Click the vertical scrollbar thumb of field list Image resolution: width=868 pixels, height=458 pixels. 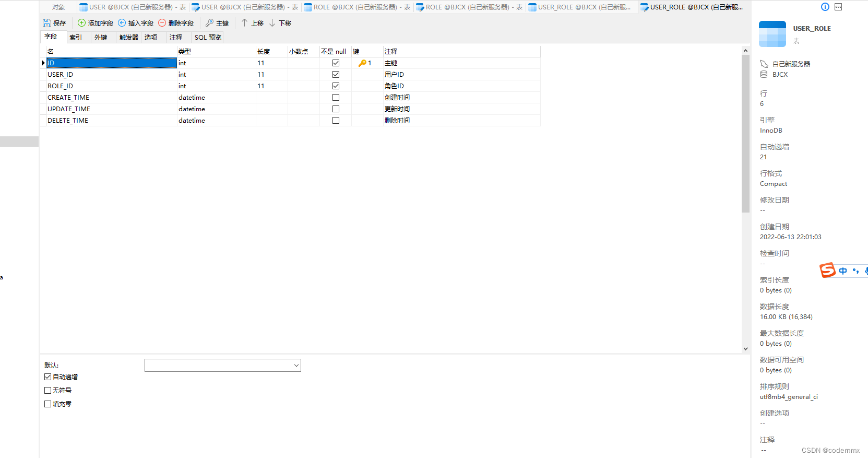point(745,134)
